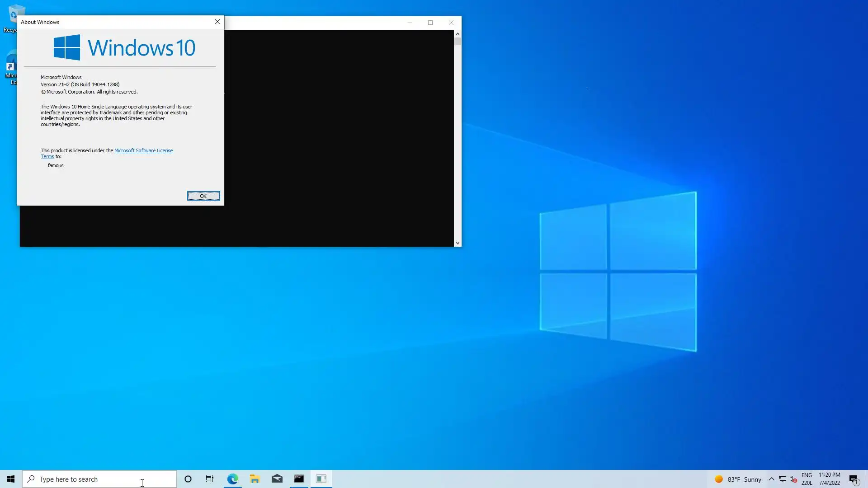Open the Start menu
The image size is (868, 488).
[11, 479]
